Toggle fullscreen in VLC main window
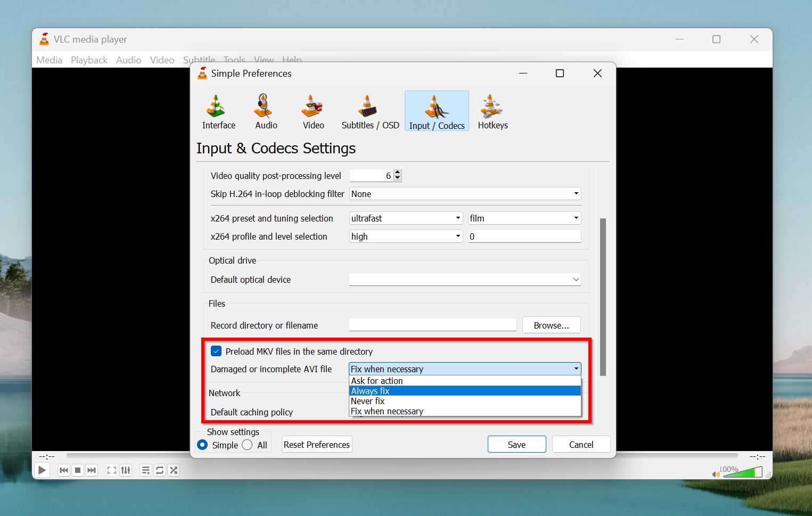 click(112, 470)
